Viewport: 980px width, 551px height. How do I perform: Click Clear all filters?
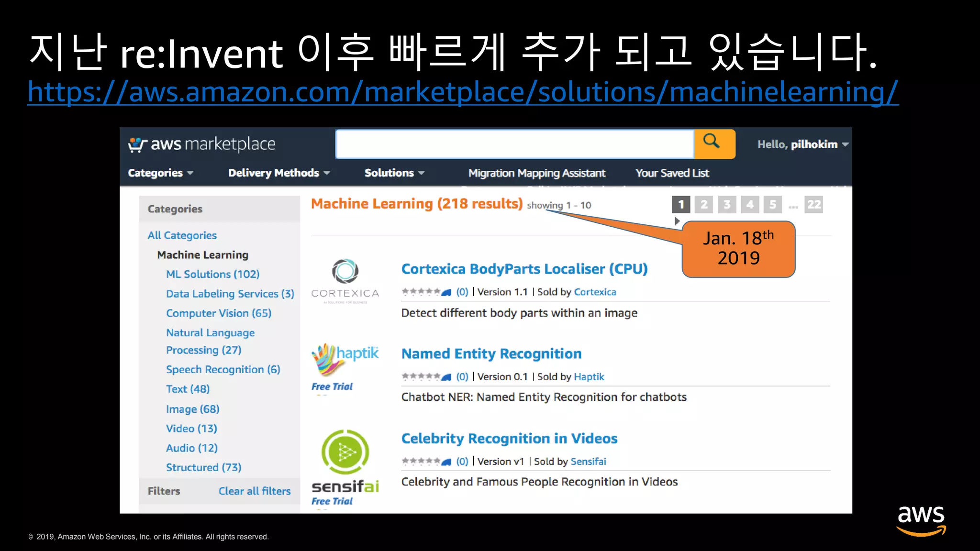(254, 491)
